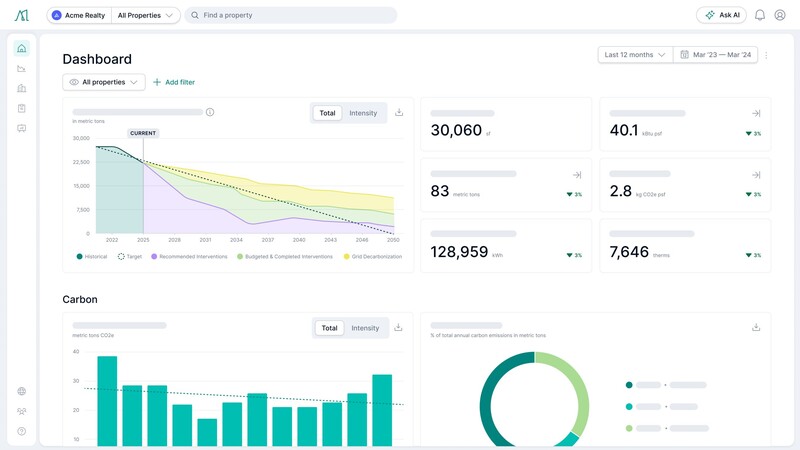Switch the Carbon bar chart to Intensity
This screenshot has height=450, width=800.
pos(365,328)
